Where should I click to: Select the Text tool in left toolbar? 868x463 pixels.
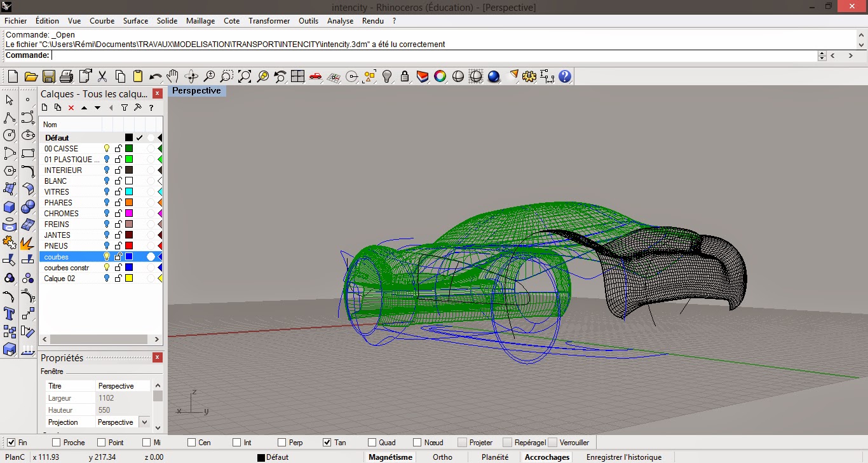pyautogui.click(x=10, y=314)
